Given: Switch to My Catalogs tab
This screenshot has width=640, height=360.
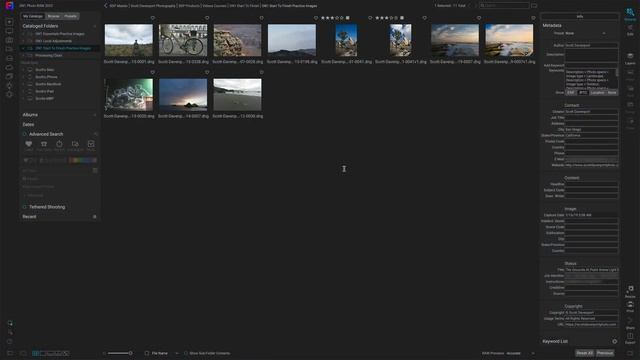Looking at the screenshot, I should pos(33,16).
